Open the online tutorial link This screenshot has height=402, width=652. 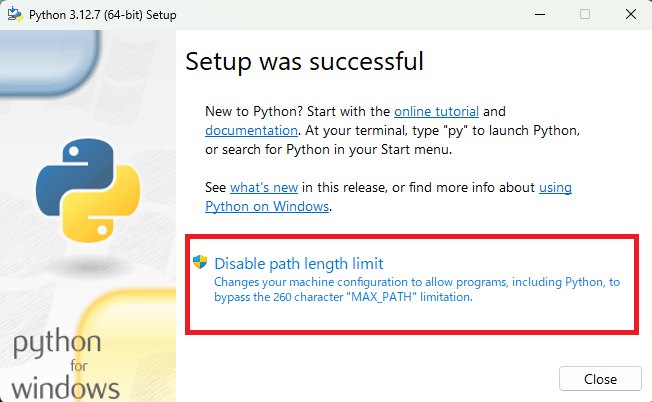click(x=436, y=111)
